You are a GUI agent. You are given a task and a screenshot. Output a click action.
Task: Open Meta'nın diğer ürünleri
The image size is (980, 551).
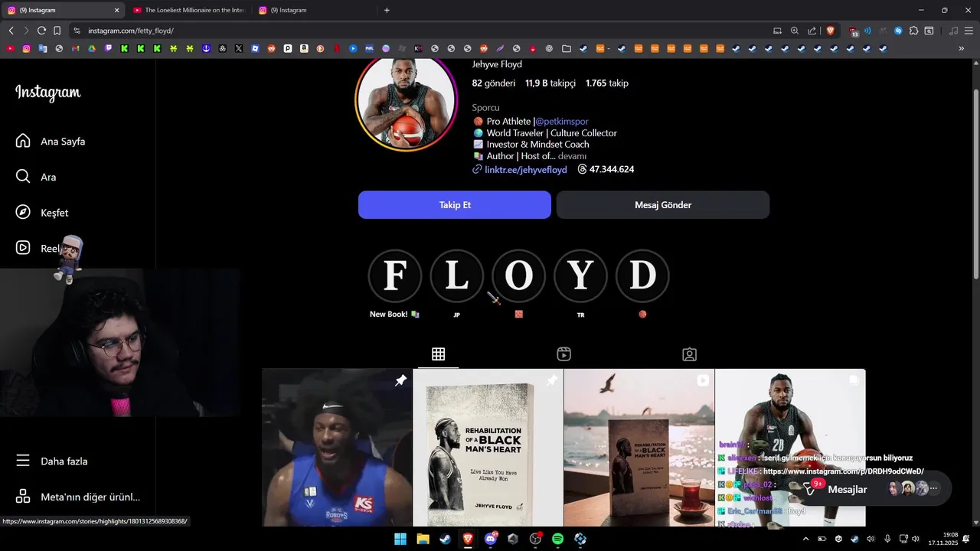(77, 497)
